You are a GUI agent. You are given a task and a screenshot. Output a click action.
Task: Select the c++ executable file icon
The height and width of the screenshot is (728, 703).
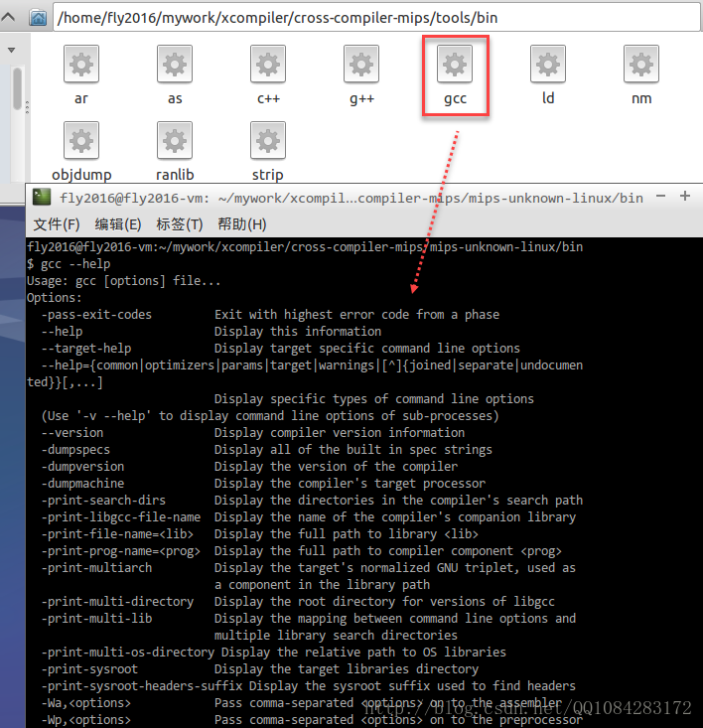pyautogui.click(x=268, y=65)
